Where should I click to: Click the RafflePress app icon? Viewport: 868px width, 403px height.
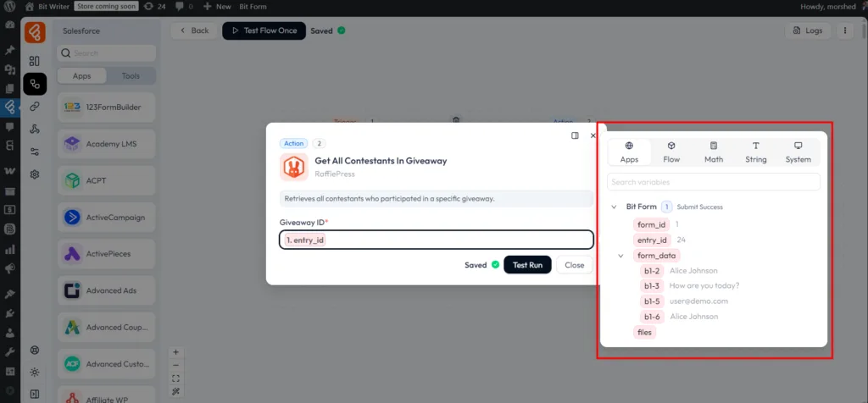(294, 167)
